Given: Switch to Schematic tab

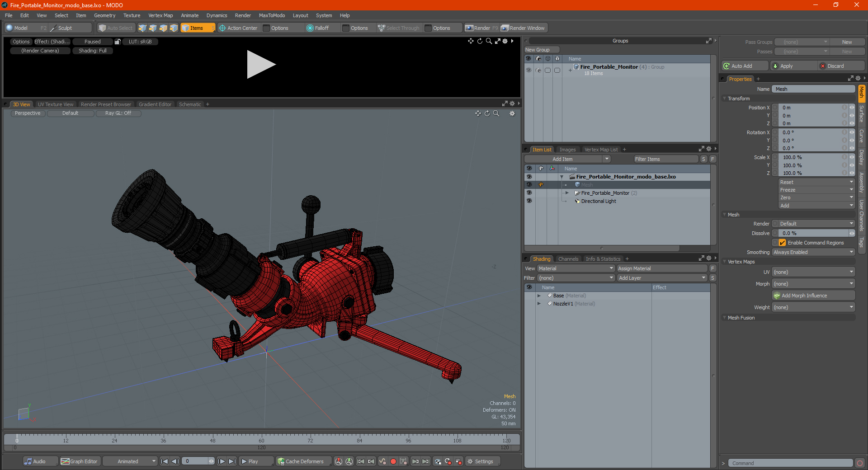Looking at the screenshot, I should tap(190, 104).
